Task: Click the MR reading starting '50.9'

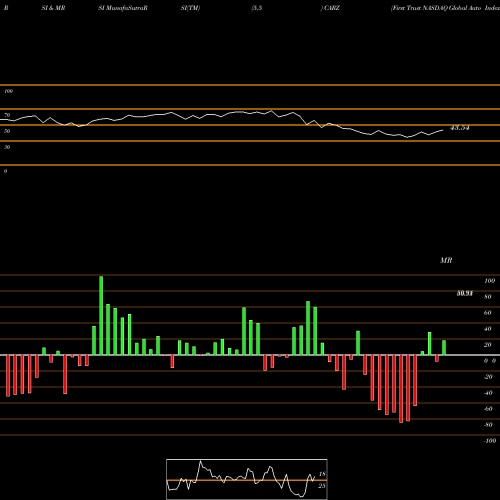Action: 465,293
